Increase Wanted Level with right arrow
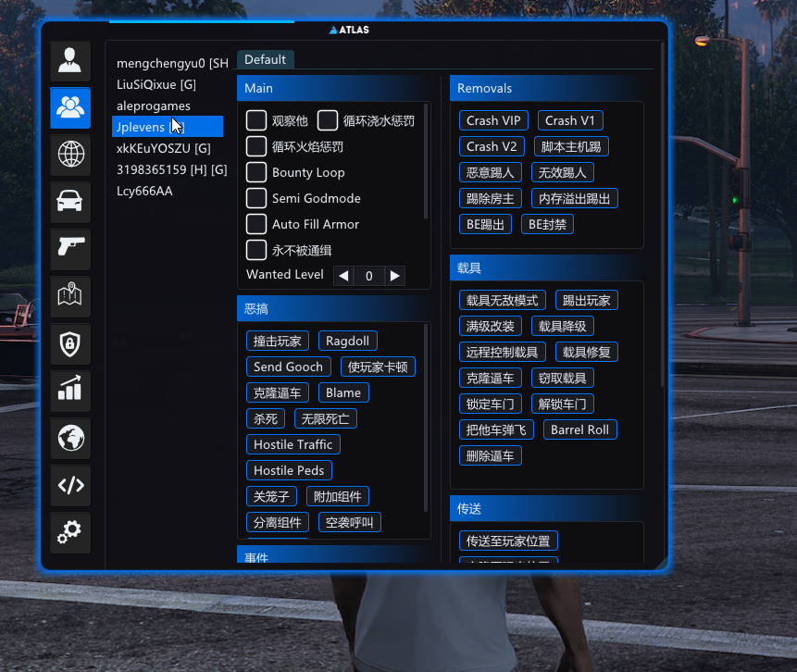797x672 pixels. point(395,276)
